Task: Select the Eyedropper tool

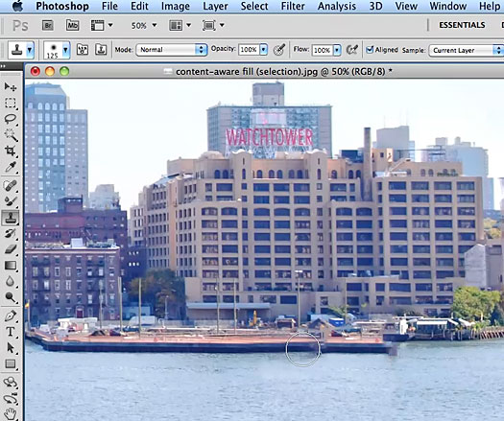Action: pos(11,167)
